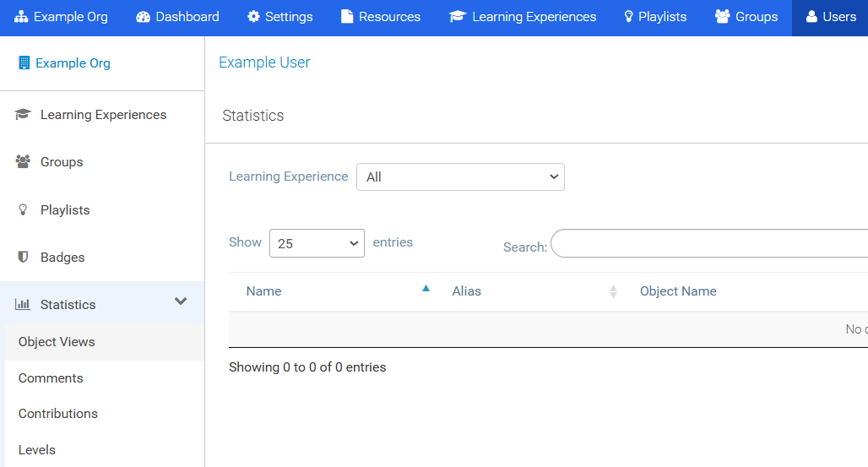
Task: Collapse the Statistics section chevron
Action: point(181,301)
